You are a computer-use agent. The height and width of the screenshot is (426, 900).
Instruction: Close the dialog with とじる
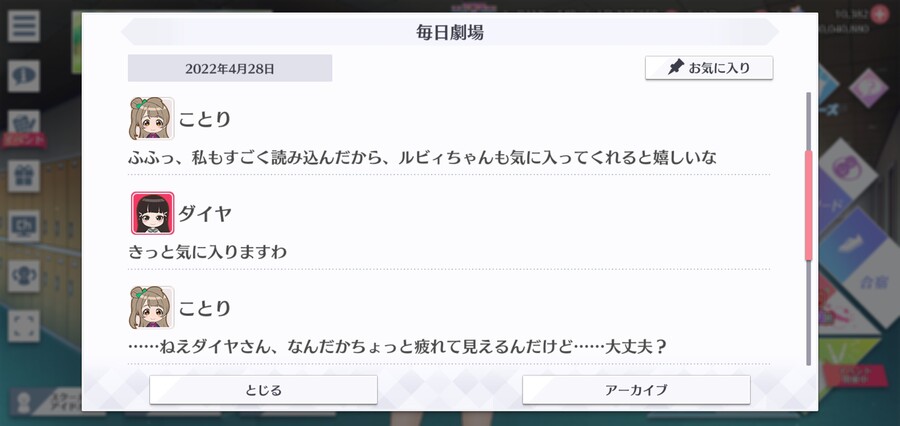click(263, 390)
